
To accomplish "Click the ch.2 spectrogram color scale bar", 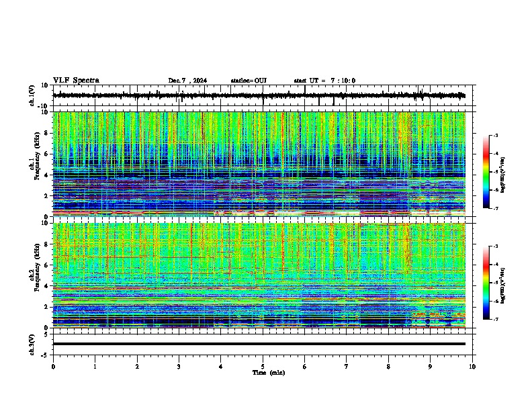I will (486, 283).
